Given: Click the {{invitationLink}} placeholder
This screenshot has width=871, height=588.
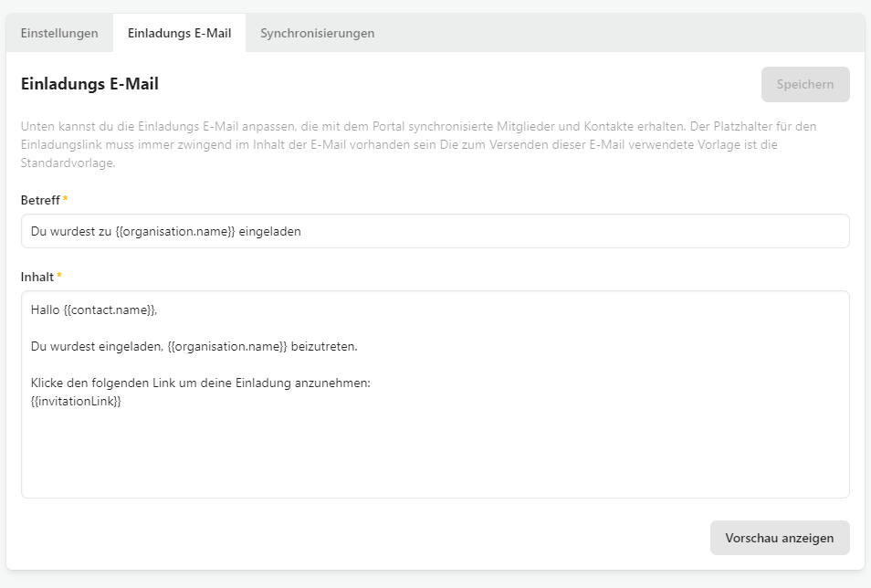Looking at the screenshot, I should 76,401.
